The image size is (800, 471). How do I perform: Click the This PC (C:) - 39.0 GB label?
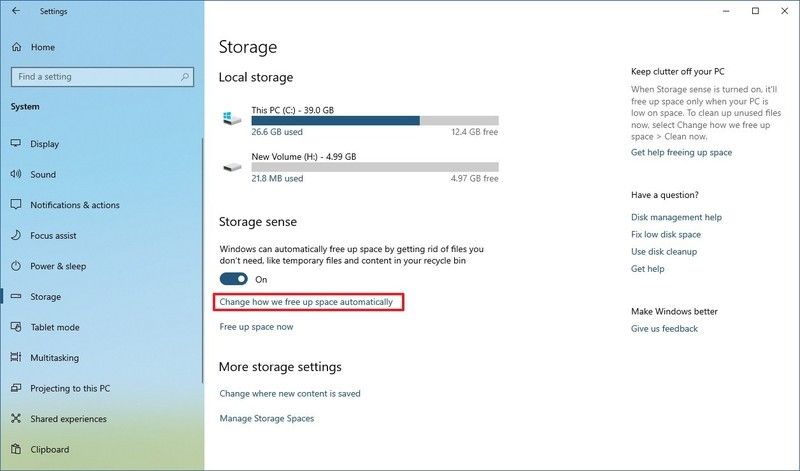(x=292, y=110)
